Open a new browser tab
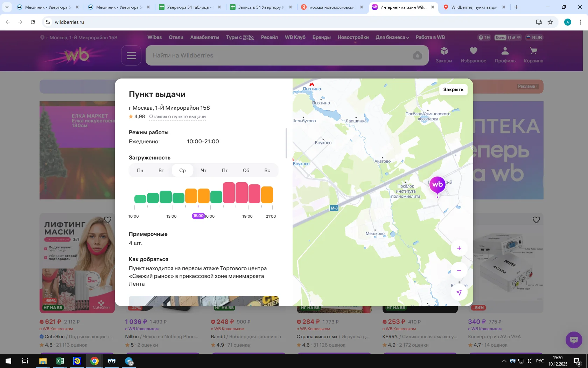The image size is (588, 368). coord(516,7)
